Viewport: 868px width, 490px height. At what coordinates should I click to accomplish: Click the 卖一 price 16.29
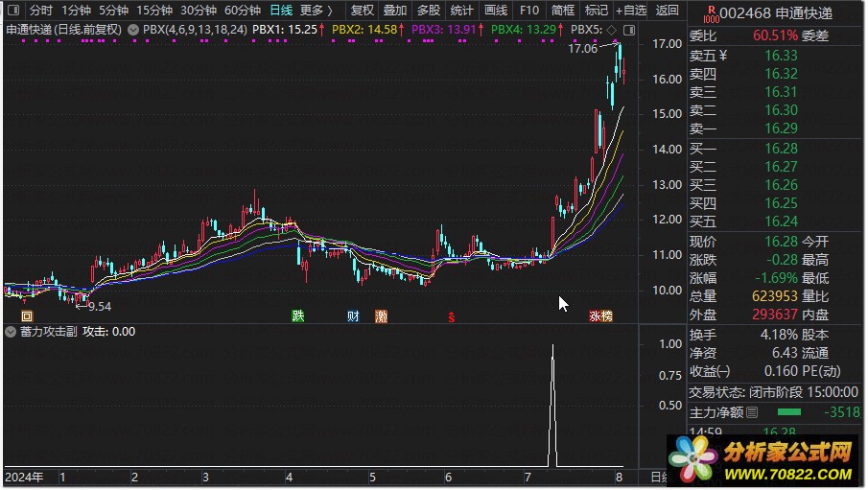[x=781, y=128]
